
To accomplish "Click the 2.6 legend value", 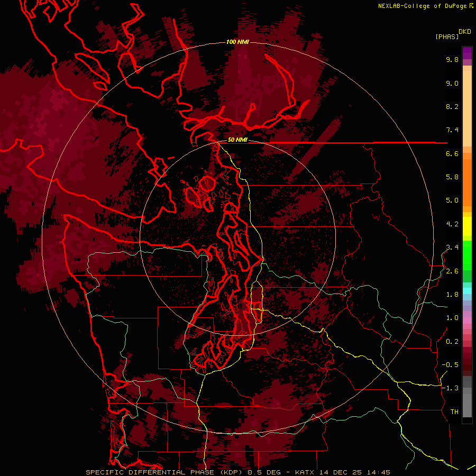I will [452, 271].
